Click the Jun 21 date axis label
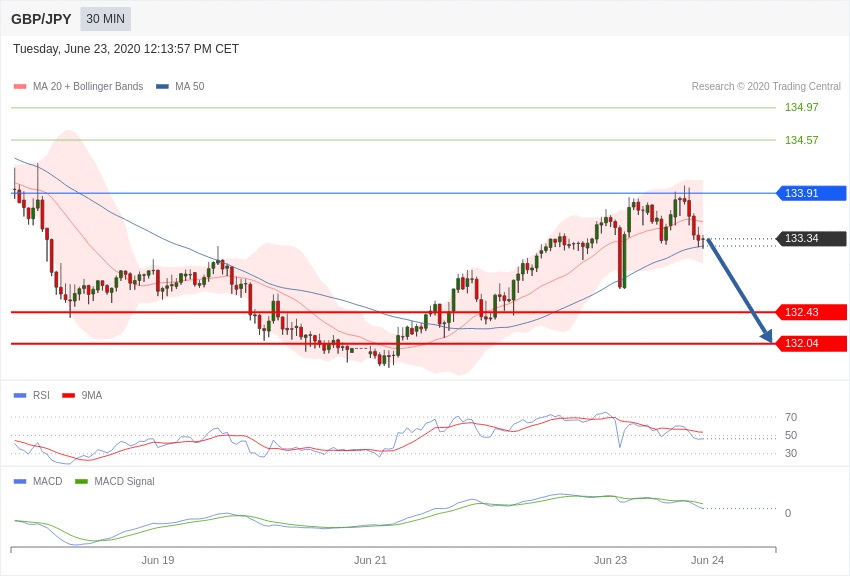This screenshot has height=576, width=850. [x=370, y=560]
